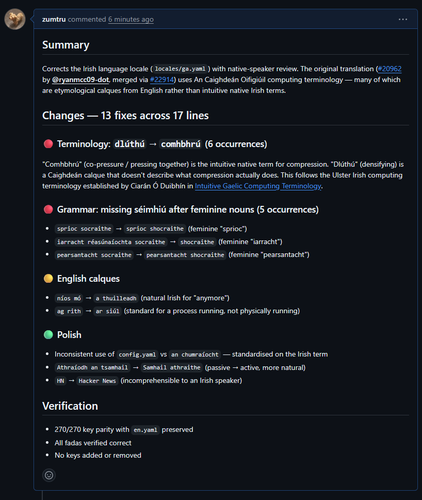Click the Verification heading
The height and width of the screenshot is (500, 422).
(70, 406)
